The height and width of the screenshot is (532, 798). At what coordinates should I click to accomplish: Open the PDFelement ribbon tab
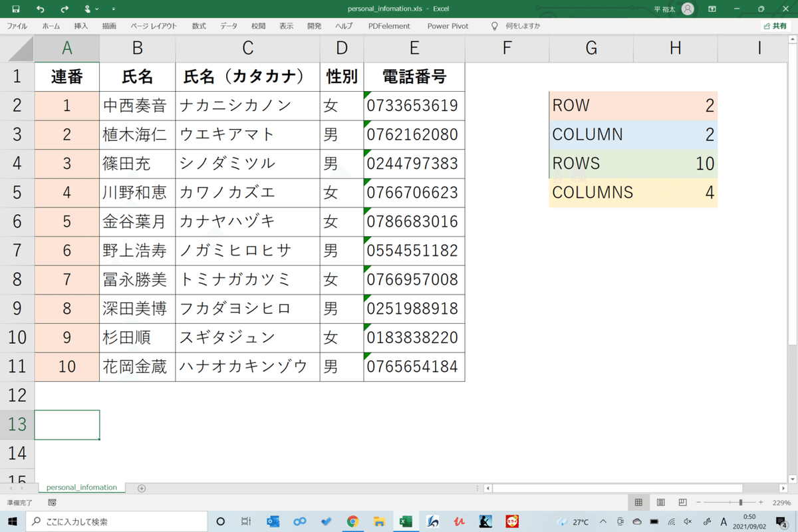[389, 26]
